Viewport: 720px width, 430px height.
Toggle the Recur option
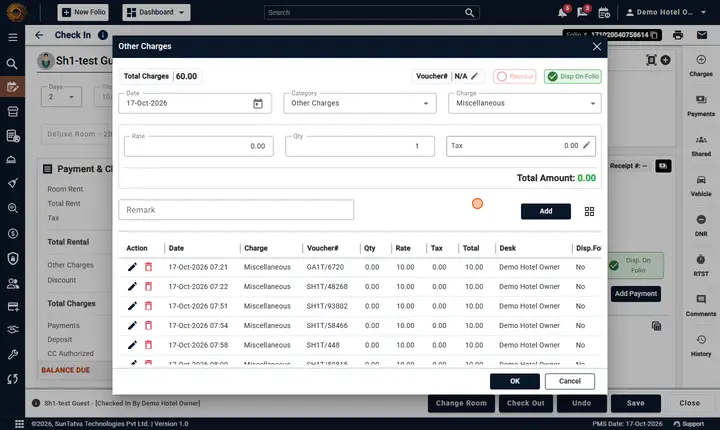515,76
